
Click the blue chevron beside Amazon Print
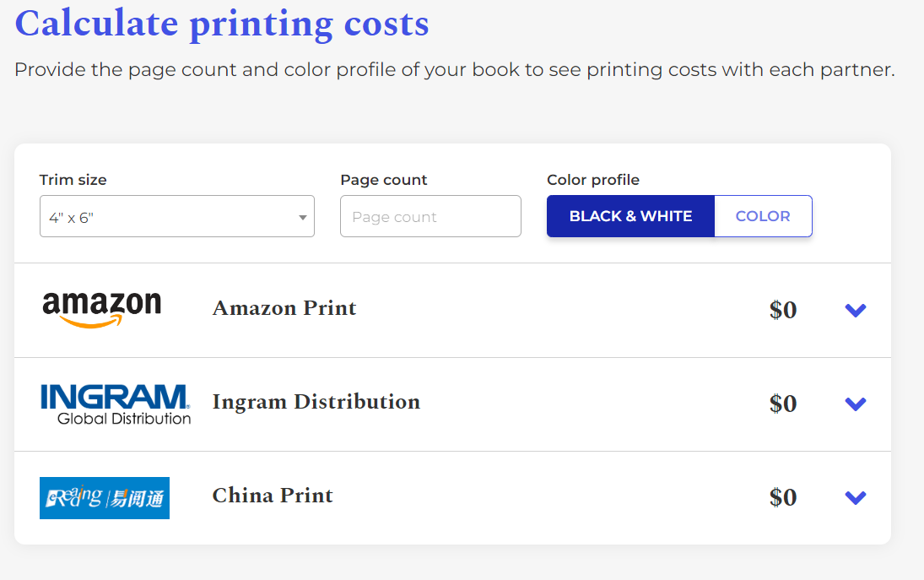(855, 311)
